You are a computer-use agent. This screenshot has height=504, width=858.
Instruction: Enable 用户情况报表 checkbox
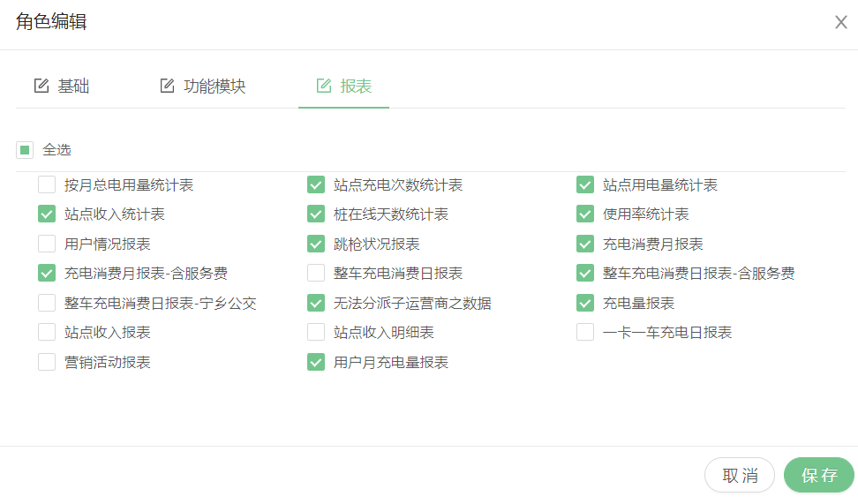[x=47, y=244]
